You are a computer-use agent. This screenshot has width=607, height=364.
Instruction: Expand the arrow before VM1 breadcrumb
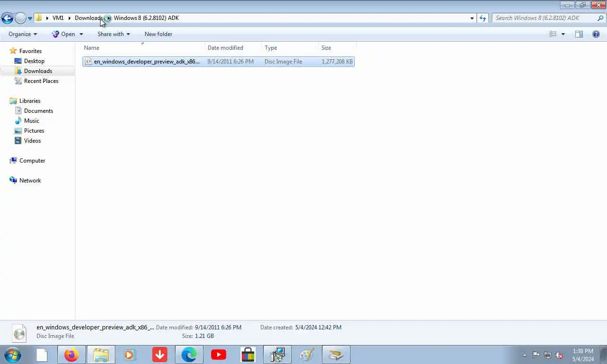pyautogui.click(x=47, y=18)
